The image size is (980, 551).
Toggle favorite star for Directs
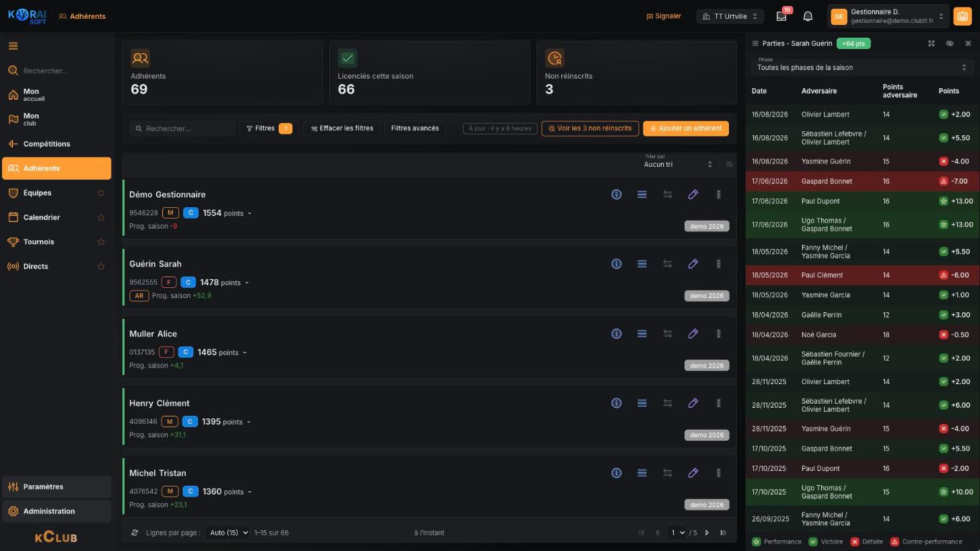pos(101,266)
